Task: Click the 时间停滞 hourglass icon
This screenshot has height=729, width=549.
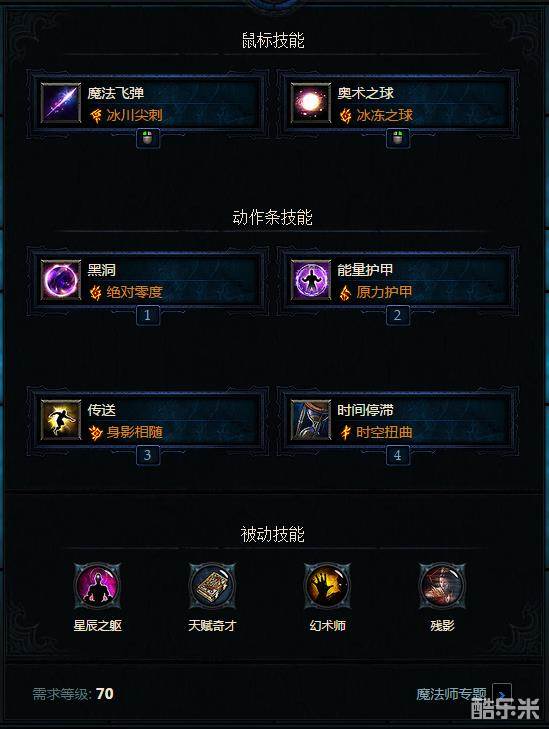Action: tap(311, 420)
